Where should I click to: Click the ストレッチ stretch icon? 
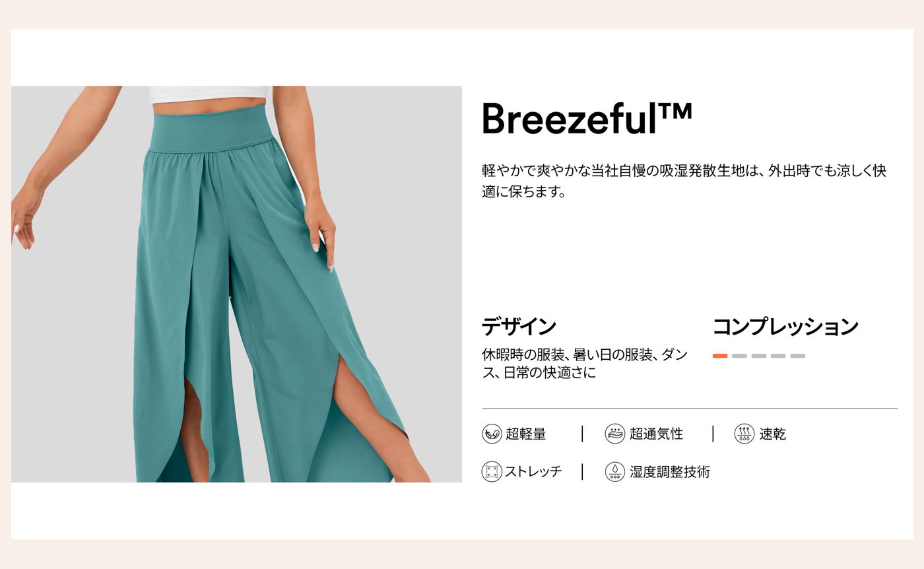tap(492, 472)
